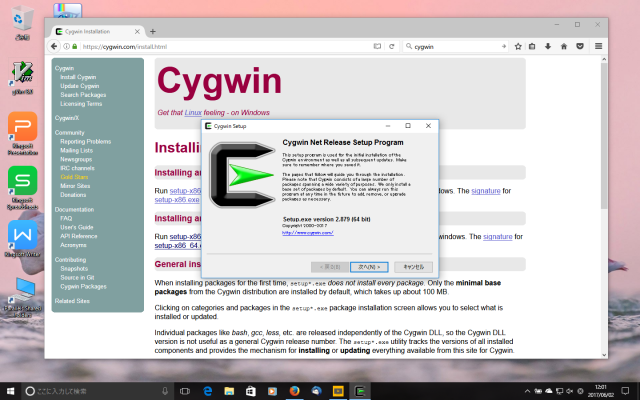Open cygwin.com link in Setup dialog
Image resolution: width=640 pixels, height=400 pixels.
coord(308,233)
